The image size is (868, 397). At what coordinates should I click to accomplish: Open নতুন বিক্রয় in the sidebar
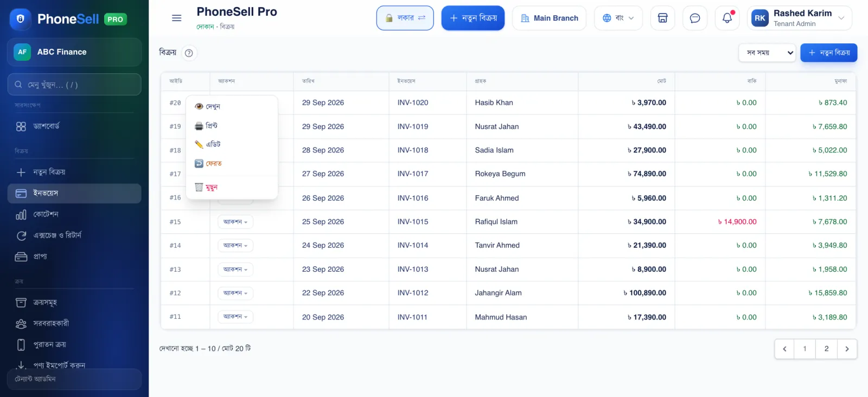[x=74, y=172]
